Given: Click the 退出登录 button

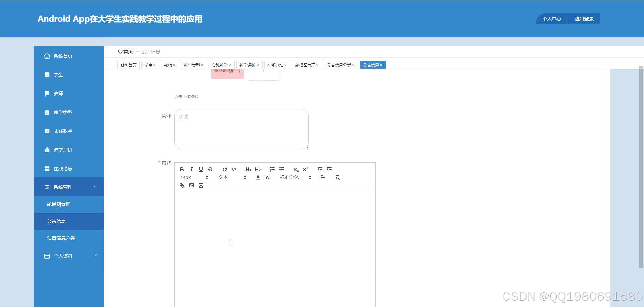Looking at the screenshot, I should [584, 18].
